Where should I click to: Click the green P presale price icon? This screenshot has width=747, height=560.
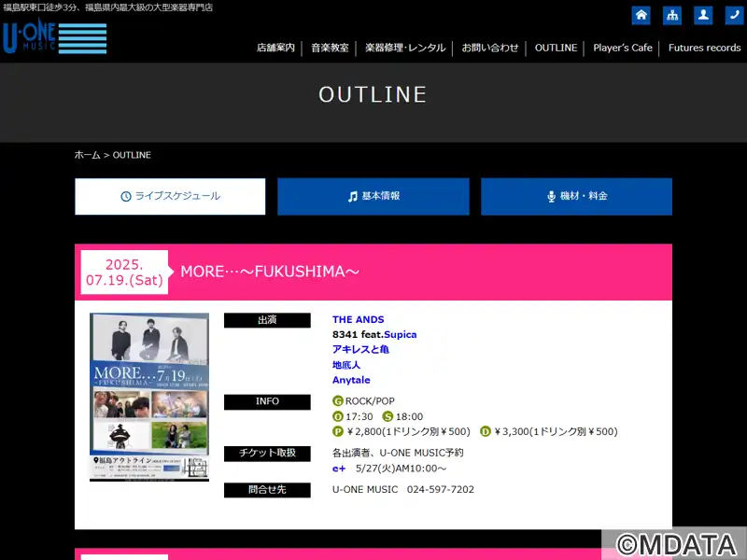pos(338,431)
